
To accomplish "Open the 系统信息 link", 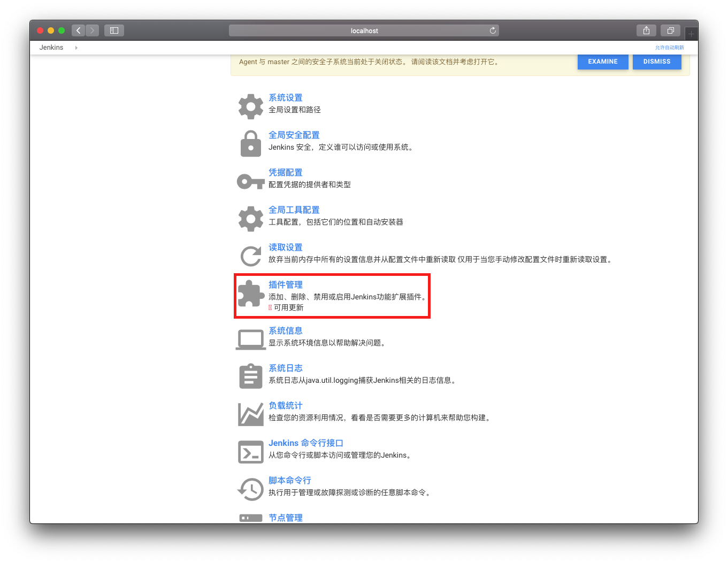I will point(286,330).
